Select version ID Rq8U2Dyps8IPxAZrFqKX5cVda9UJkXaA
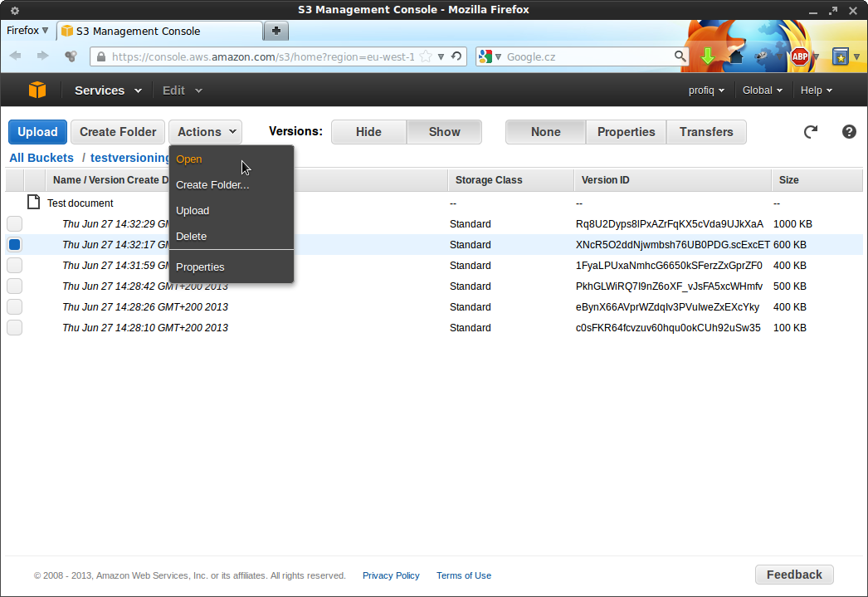The width and height of the screenshot is (868, 597). click(x=670, y=223)
